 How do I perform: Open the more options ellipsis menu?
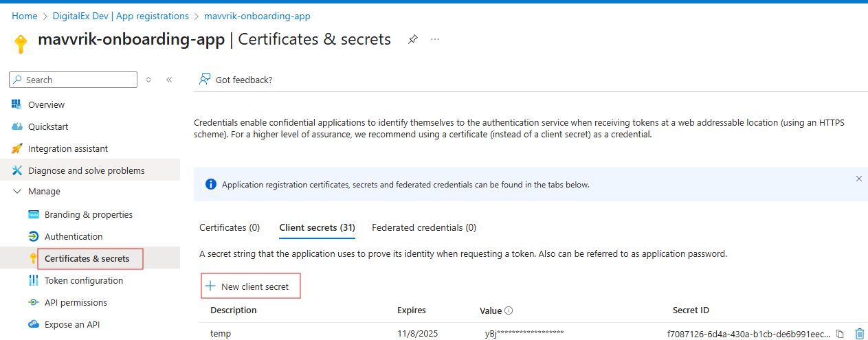tap(435, 39)
